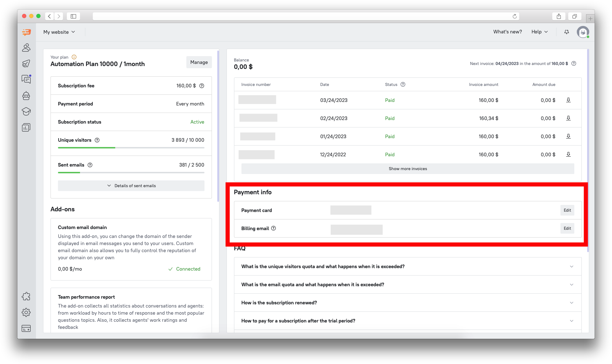The width and height of the screenshot is (612, 364).
Task: Open What's new? in the top bar
Action: pos(507,32)
